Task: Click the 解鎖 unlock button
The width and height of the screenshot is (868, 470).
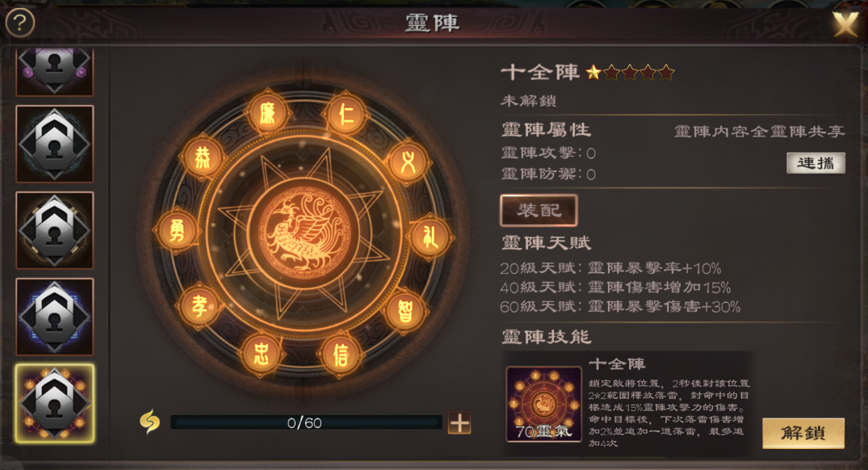Action: 803,433
